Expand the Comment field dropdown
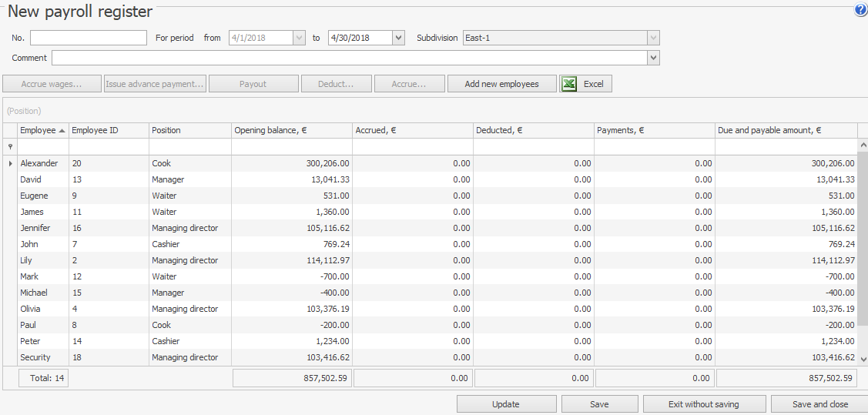Image resolution: width=868 pixels, height=415 pixels. tap(653, 58)
